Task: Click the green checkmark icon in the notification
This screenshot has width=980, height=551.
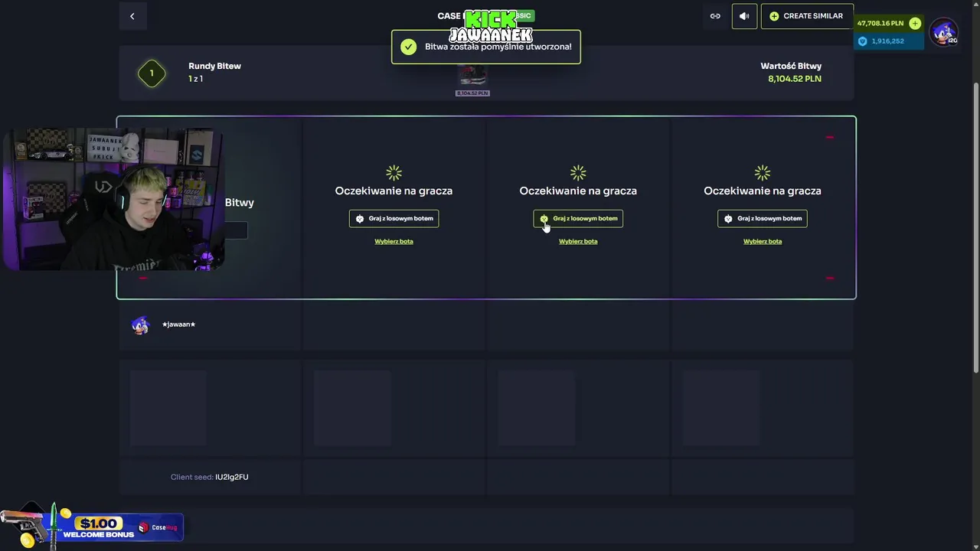Action: [409, 47]
